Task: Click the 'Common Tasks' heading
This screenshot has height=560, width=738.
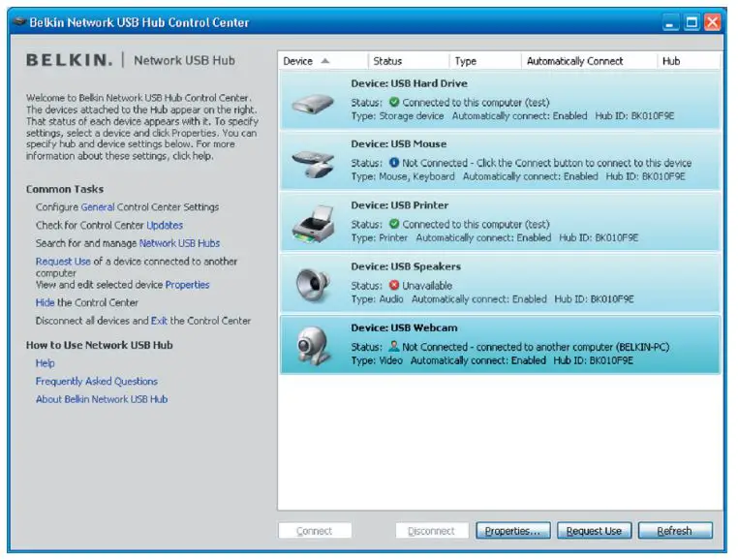Action: pos(65,189)
